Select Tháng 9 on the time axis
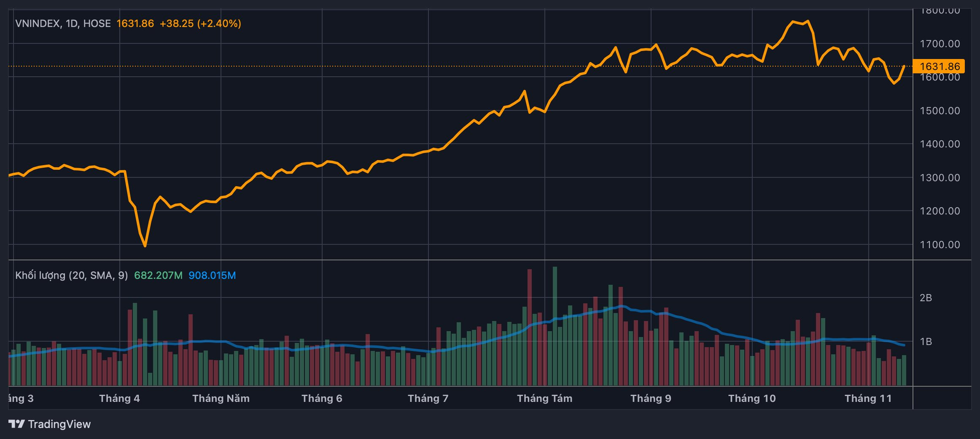This screenshot has height=439, width=980. (651, 398)
